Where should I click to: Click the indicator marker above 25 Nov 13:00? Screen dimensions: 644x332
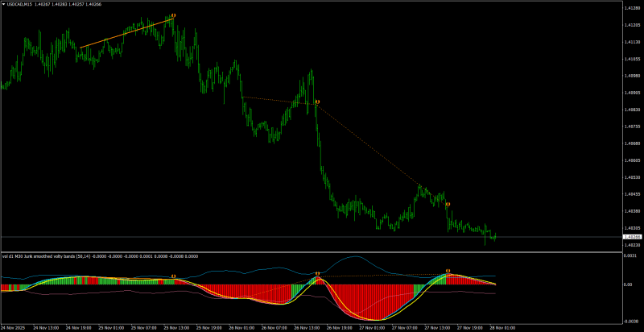pos(174,276)
